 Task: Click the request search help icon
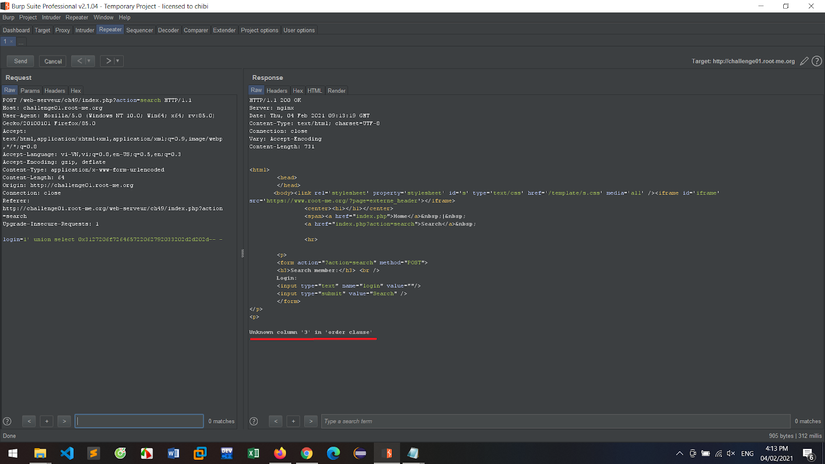tap(8, 421)
